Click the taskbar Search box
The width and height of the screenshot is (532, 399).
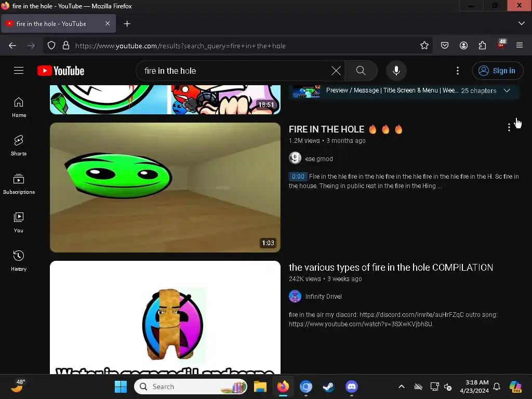191,387
